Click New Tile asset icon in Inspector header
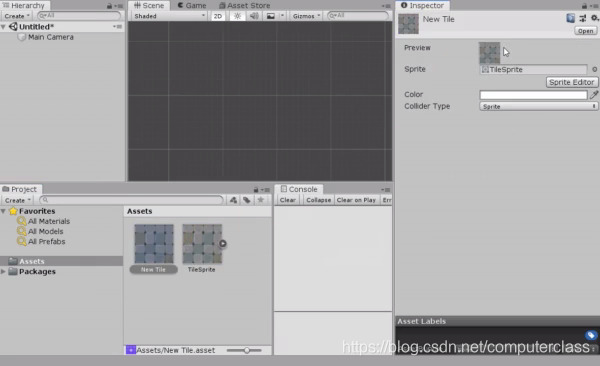 [x=408, y=24]
